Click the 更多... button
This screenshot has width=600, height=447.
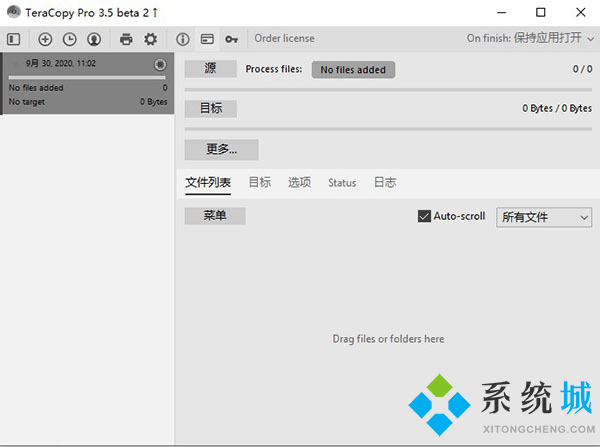coord(221,149)
